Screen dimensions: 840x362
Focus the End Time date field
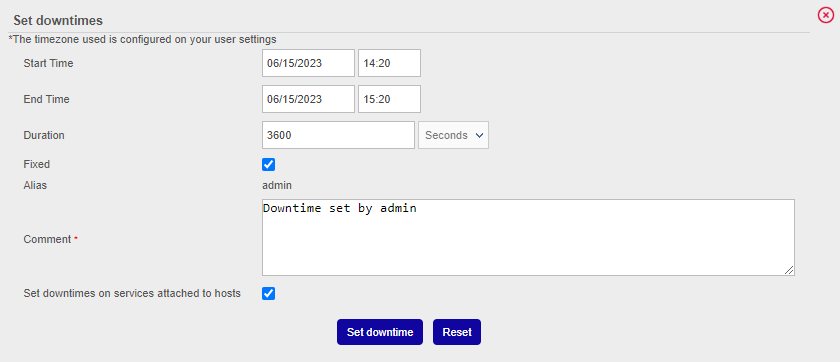click(x=308, y=99)
